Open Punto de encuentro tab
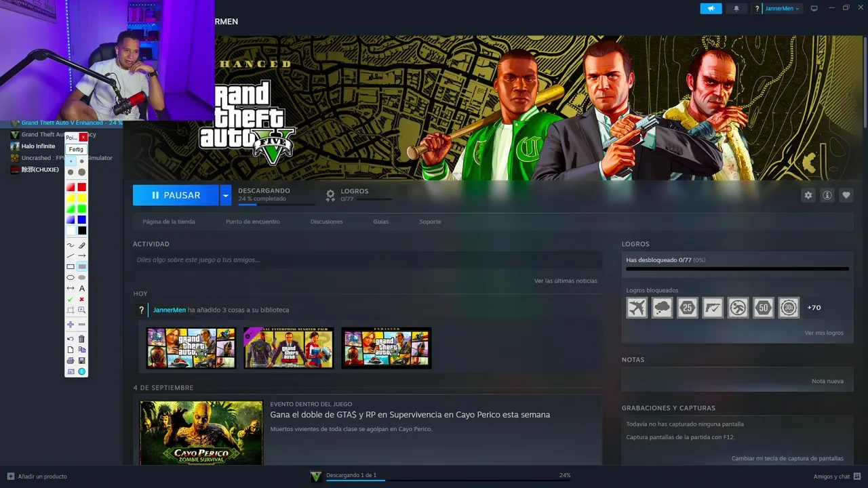Screen dimensions: 868x488 253,222
